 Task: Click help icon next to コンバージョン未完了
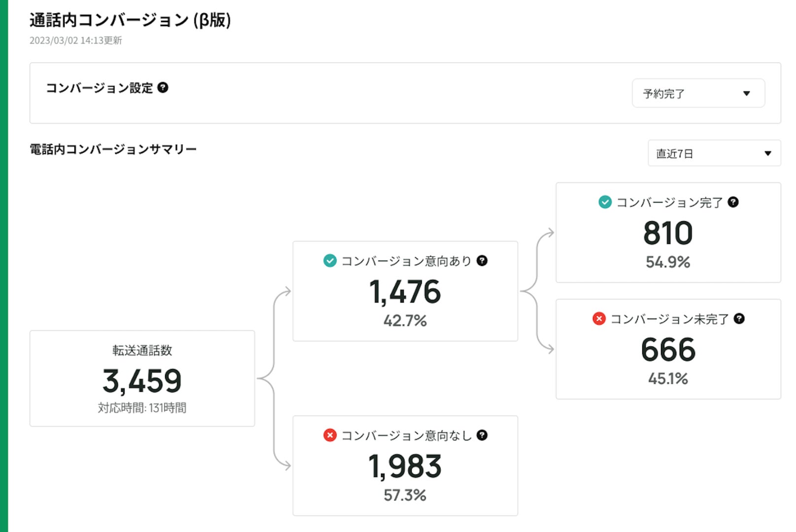[739, 319]
